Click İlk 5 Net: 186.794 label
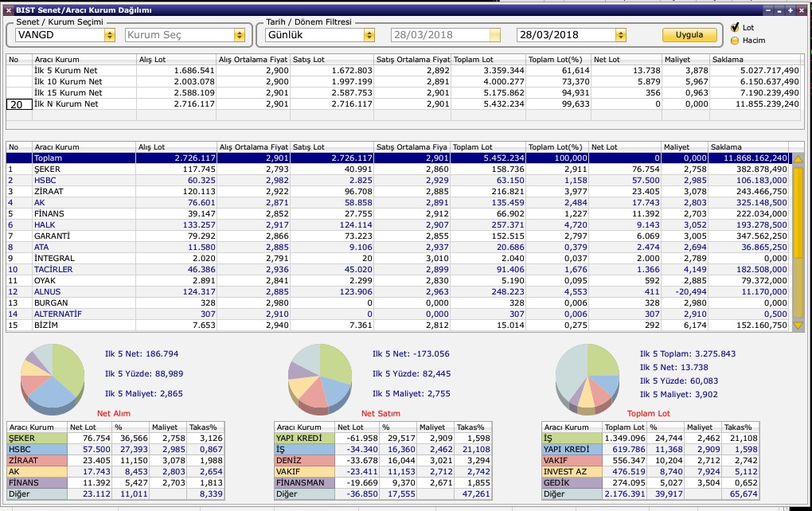This screenshot has width=812, height=511. click(x=142, y=353)
